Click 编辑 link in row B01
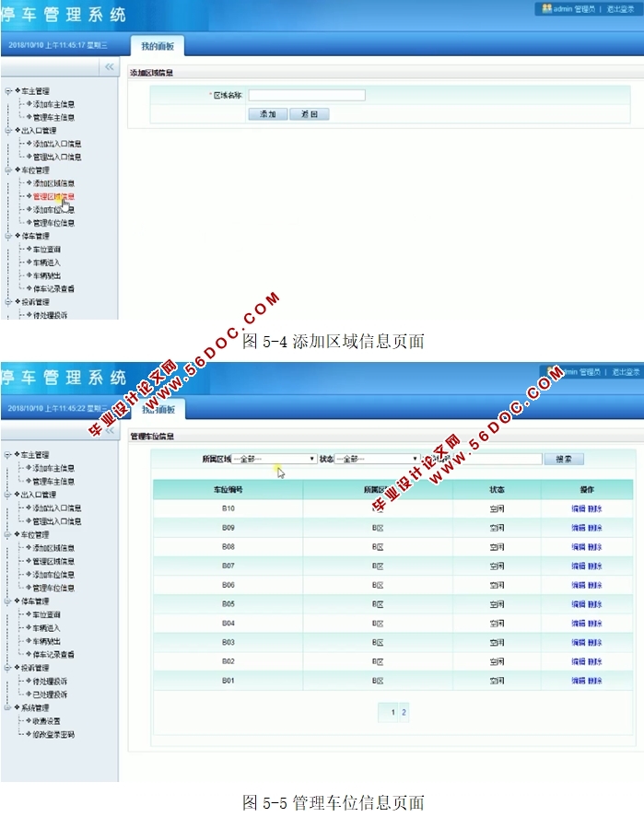The image size is (644, 817). [x=579, y=681]
